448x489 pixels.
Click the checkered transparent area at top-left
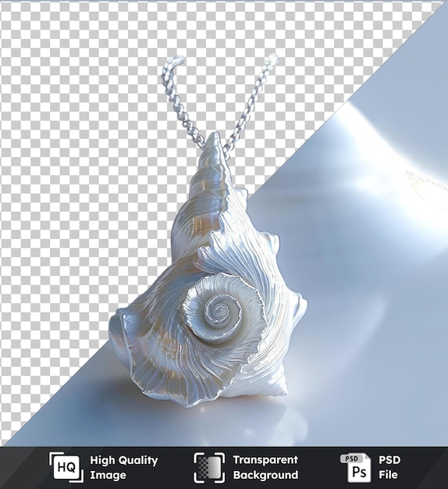(62, 62)
